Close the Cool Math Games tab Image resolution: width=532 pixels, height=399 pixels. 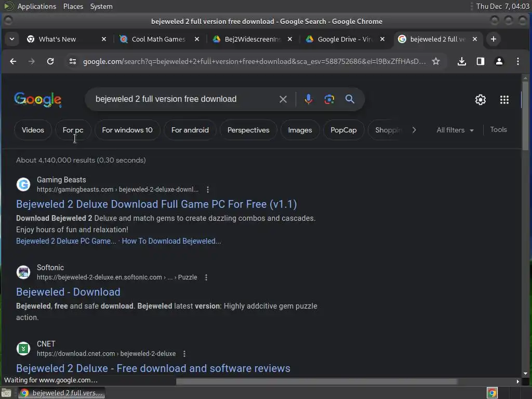[x=197, y=39]
